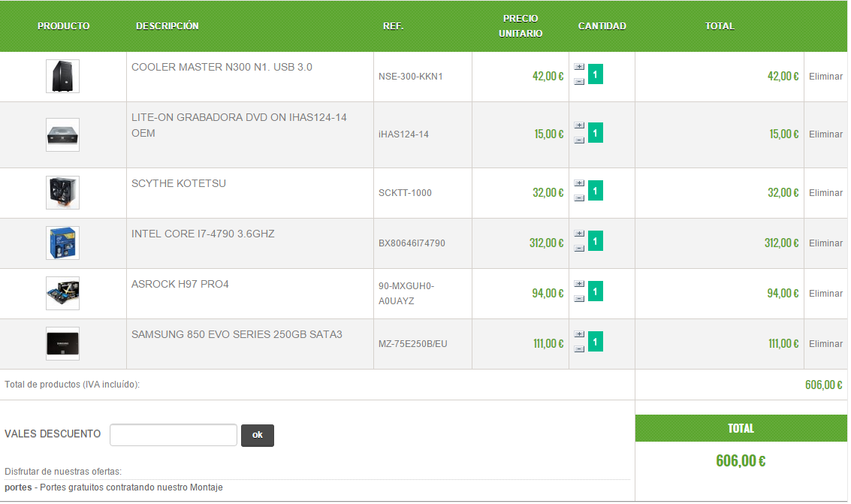Decrease quantity of Samsung 850 EVO
The width and height of the screenshot is (851, 504).
(x=579, y=350)
